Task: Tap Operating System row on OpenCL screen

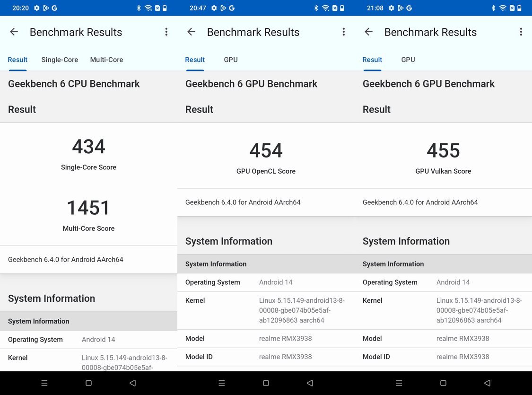Action: pos(266,282)
